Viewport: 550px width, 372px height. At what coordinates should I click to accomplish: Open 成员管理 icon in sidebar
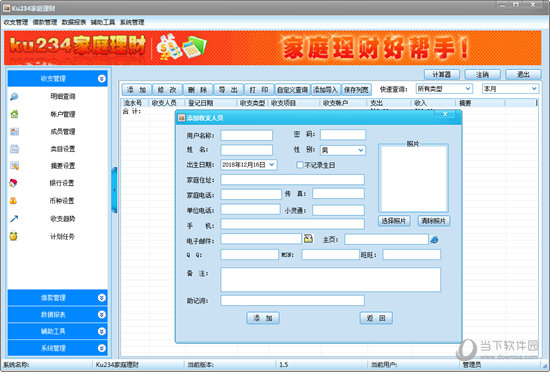point(14,131)
